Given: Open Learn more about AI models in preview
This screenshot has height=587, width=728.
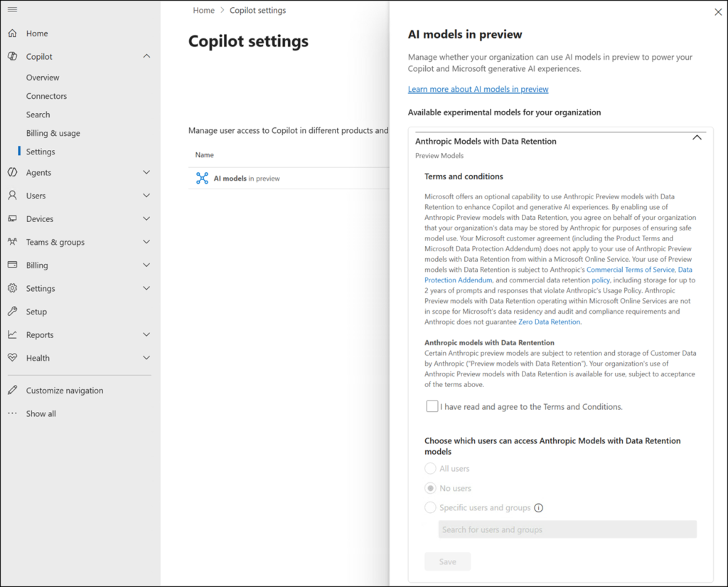Looking at the screenshot, I should [478, 89].
